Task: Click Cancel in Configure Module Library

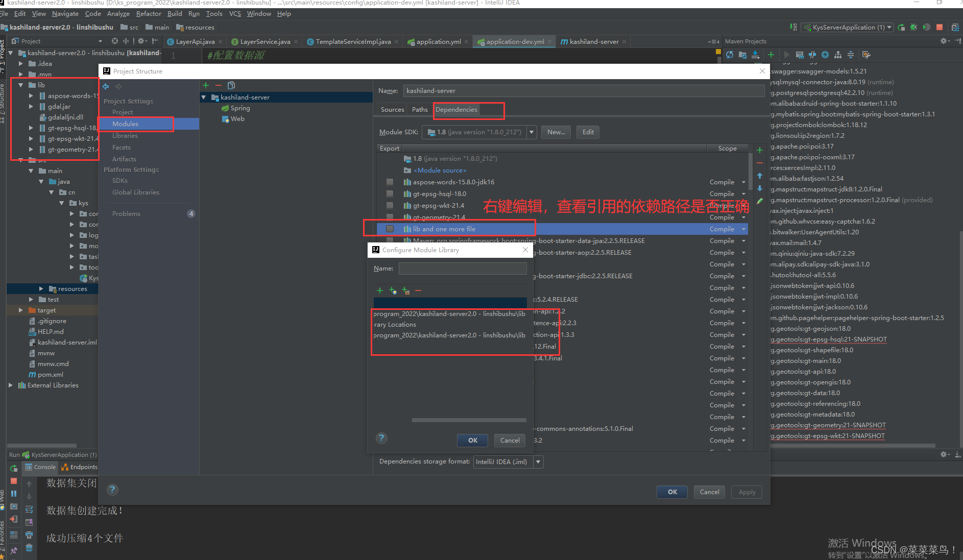Action: (x=510, y=441)
